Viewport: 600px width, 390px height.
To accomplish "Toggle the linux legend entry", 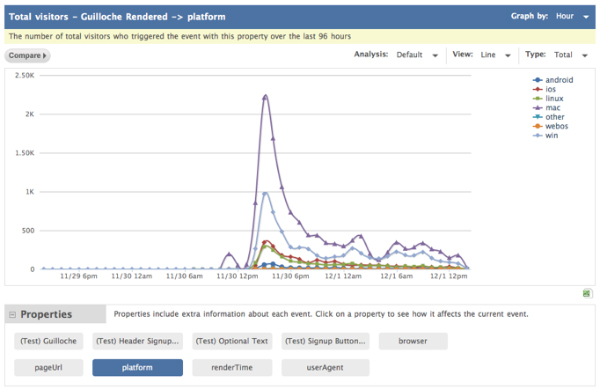I will tap(548, 98).
